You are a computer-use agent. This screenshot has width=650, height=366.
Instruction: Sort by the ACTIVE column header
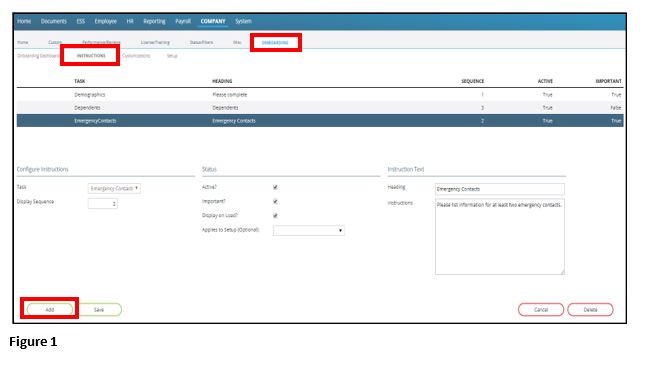pyautogui.click(x=545, y=81)
